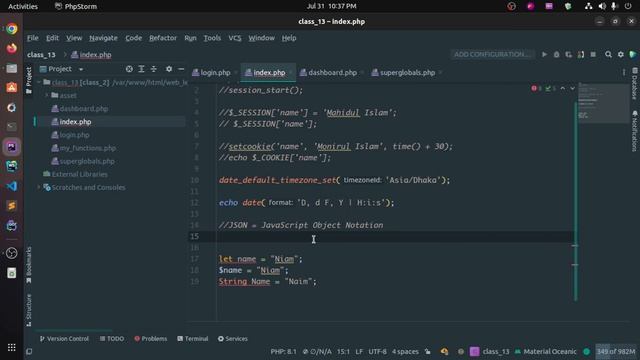Viewport: 640px width, 360px height.
Task: Click the editor vertical scrollbar
Action: coord(576,200)
